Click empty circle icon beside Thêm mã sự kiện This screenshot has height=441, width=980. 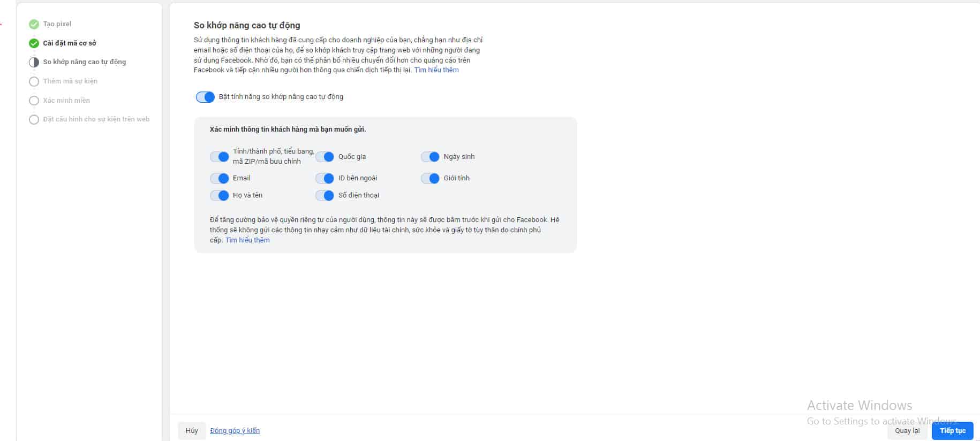(34, 81)
